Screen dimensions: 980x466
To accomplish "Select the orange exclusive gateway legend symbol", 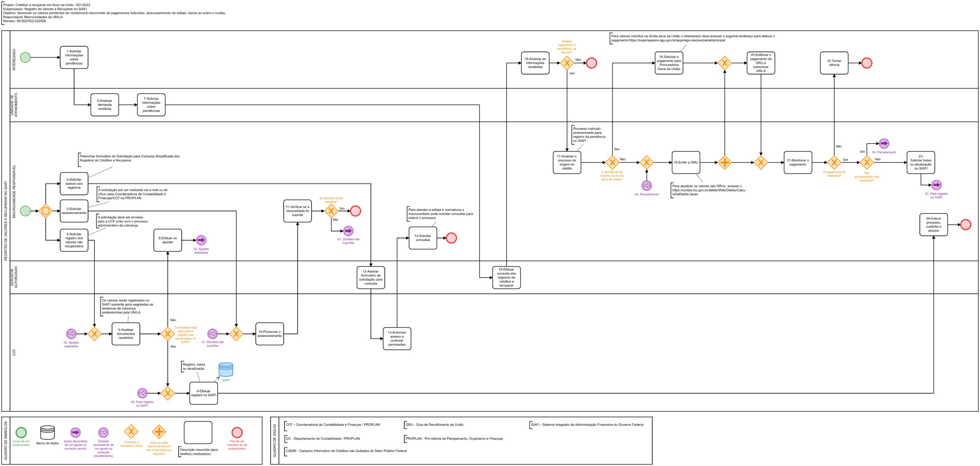I will (131, 432).
